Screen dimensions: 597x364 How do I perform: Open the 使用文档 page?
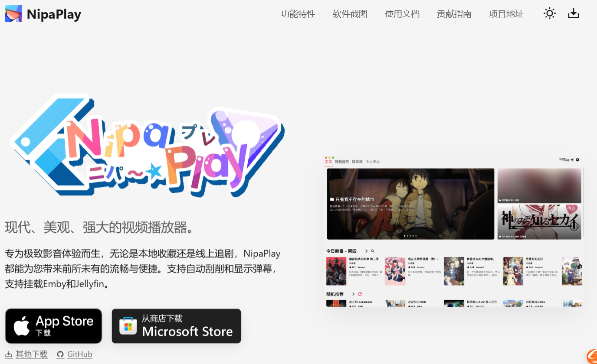tap(402, 14)
